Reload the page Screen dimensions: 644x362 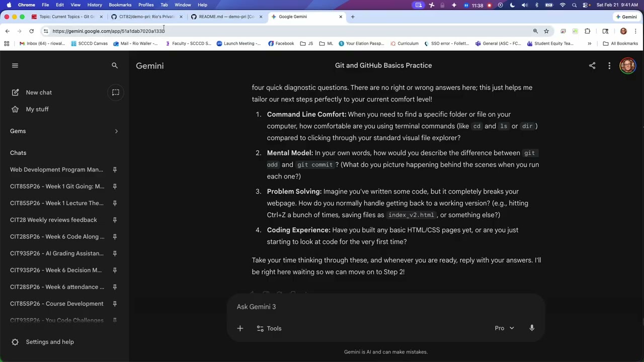pos(31,31)
